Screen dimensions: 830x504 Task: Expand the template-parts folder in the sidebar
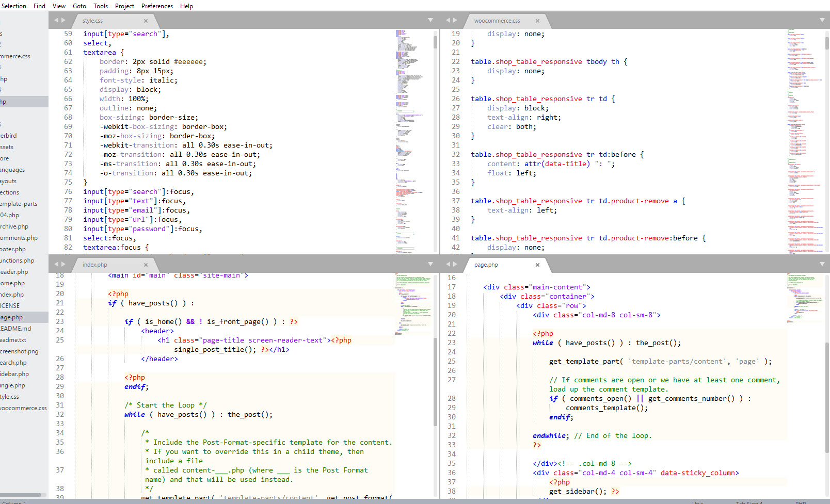(x=20, y=203)
